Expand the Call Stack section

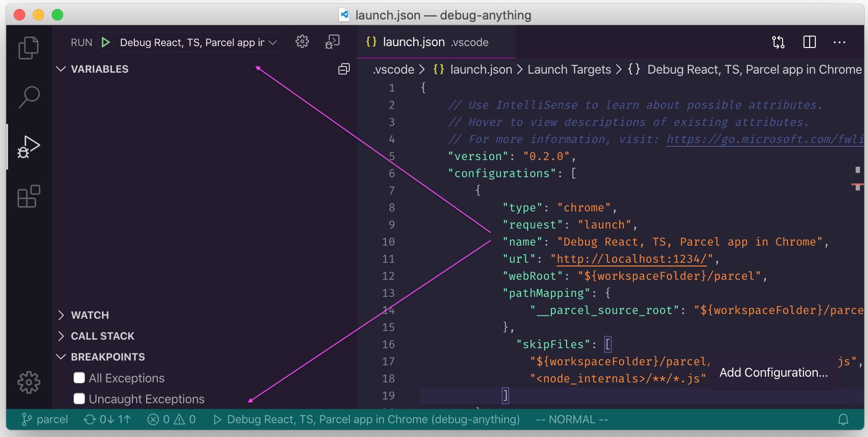[103, 336]
